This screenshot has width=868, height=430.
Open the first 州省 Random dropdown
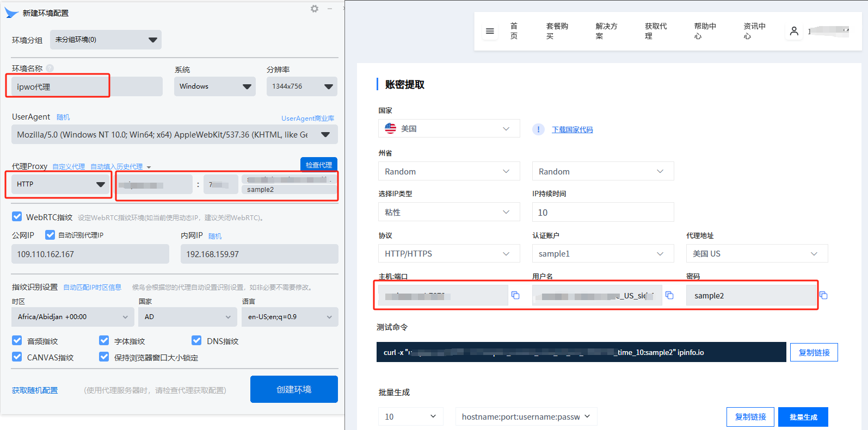tap(449, 171)
